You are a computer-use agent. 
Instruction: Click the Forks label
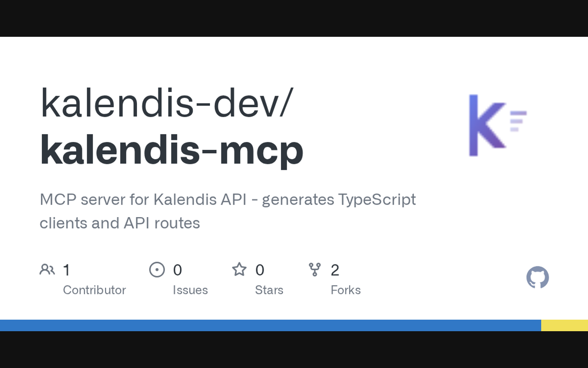pyautogui.click(x=345, y=290)
